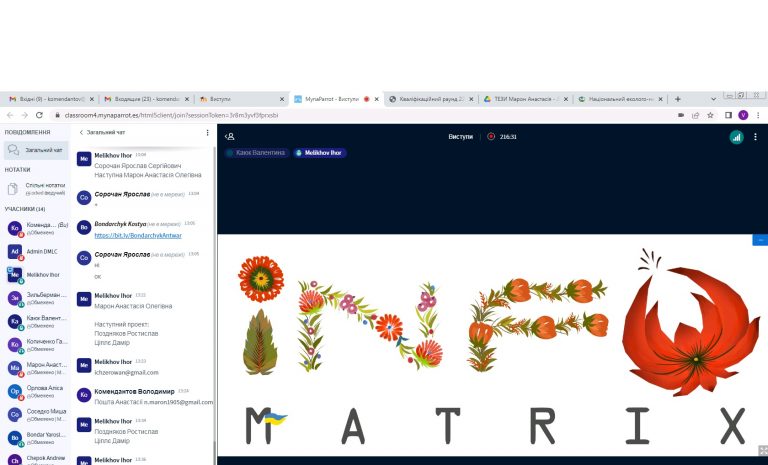Hide the Загальний чат panel with back arrow
Viewport: 768px width, 465px height.
81,132
